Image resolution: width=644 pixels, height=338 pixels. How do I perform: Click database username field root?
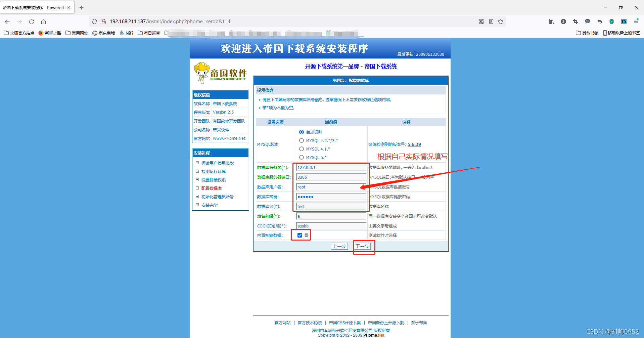pyautogui.click(x=331, y=187)
